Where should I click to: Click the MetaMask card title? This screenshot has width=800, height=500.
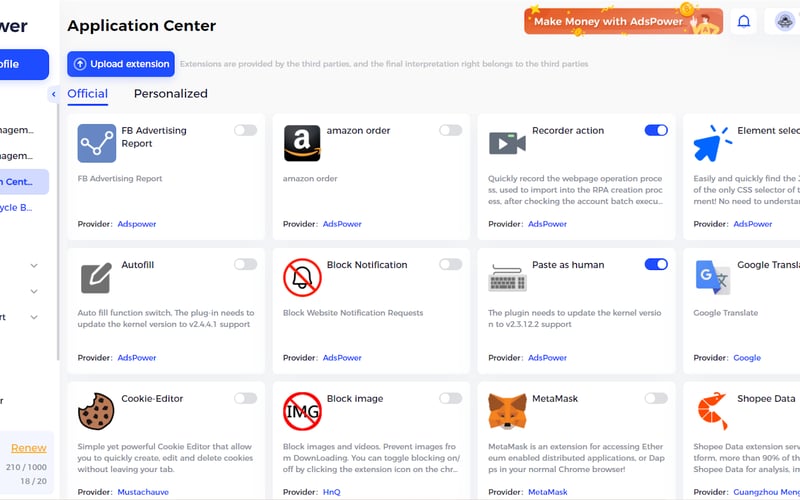pos(555,399)
